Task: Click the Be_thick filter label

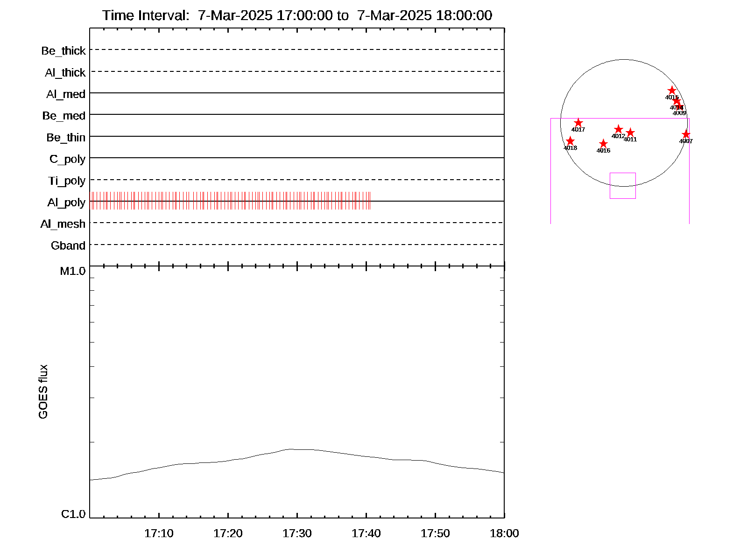Action: 63,51
